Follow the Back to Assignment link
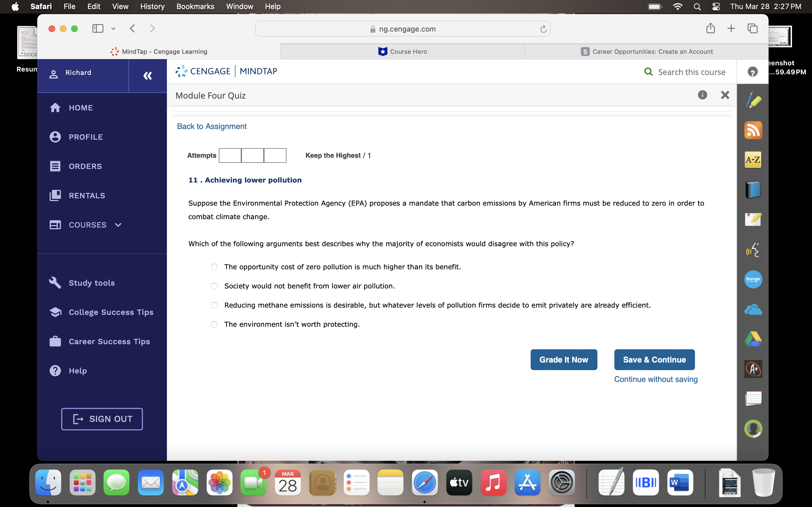This screenshot has width=812, height=507. [x=212, y=126]
